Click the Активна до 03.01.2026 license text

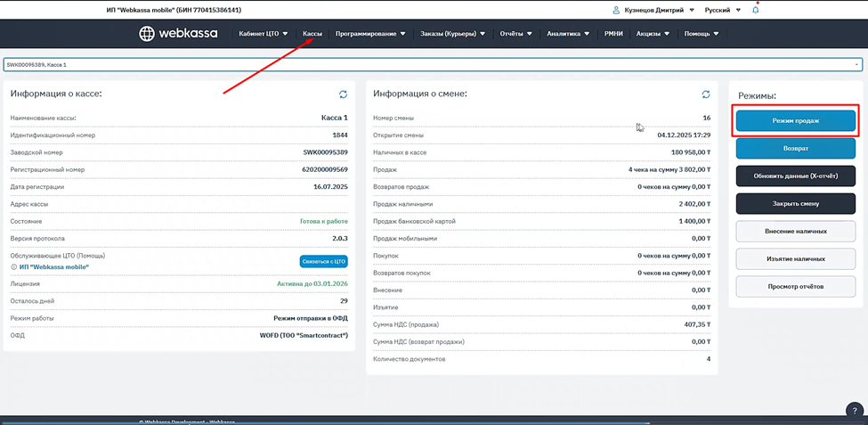pos(312,283)
